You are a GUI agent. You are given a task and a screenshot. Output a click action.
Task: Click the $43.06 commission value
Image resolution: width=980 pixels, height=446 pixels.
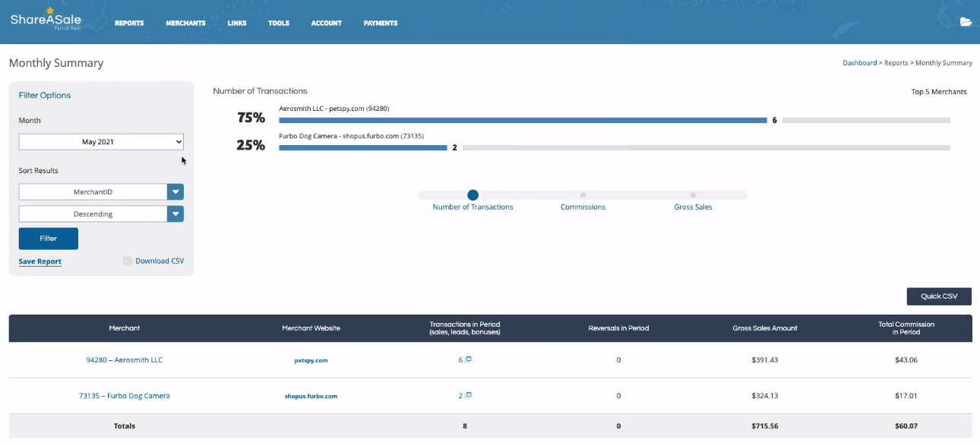(x=906, y=360)
